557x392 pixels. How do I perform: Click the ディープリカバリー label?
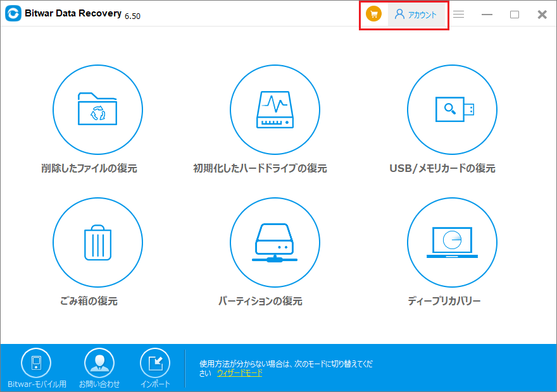444,301
